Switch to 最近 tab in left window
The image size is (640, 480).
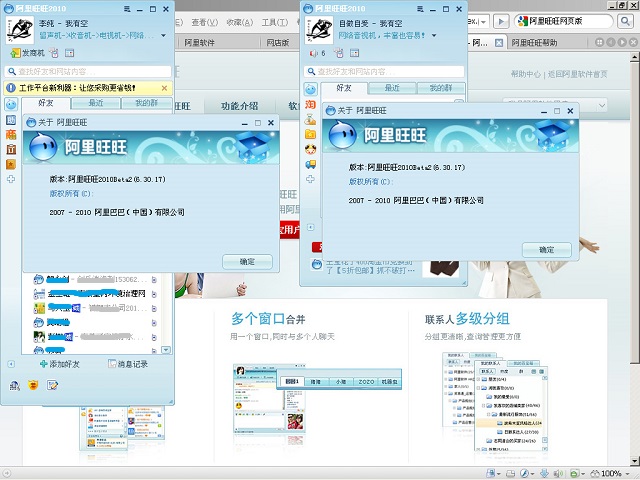pos(96,103)
